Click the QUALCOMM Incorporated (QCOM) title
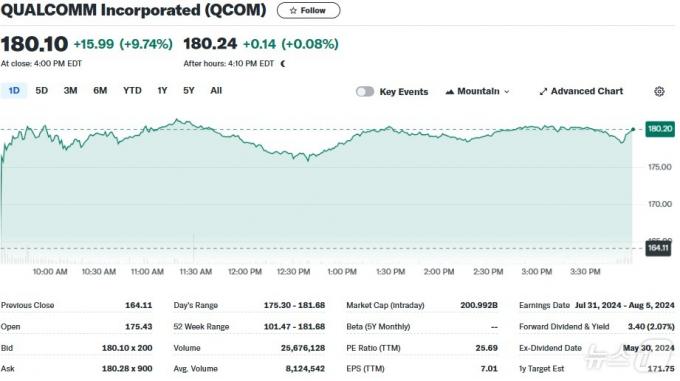Viewport: 680px width, 381px height. click(134, 10)
